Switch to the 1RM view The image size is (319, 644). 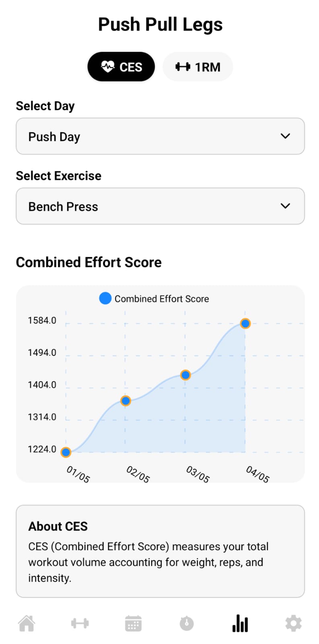(198, 67)
